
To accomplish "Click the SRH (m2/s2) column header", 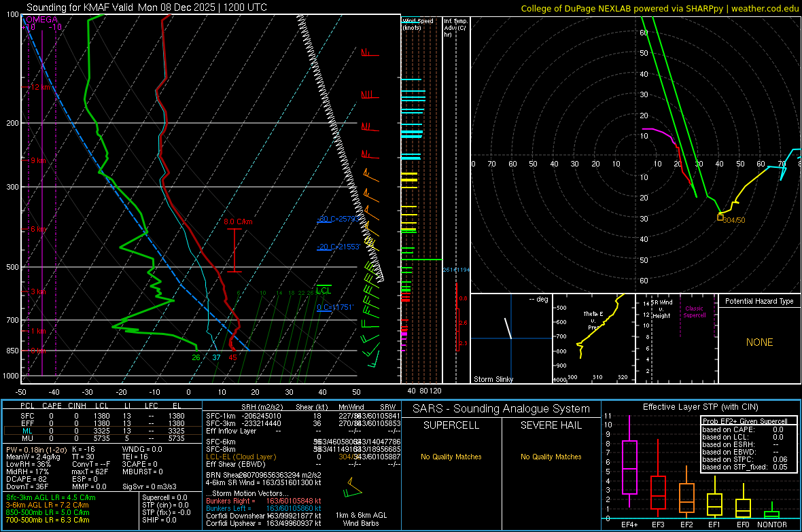I will click(x=262, y=407).
